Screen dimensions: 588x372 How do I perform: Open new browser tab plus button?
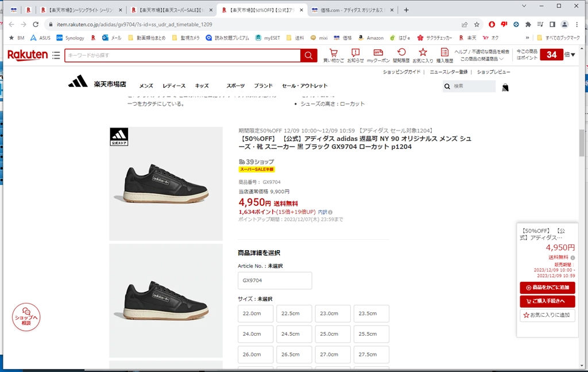coord(406,10)
